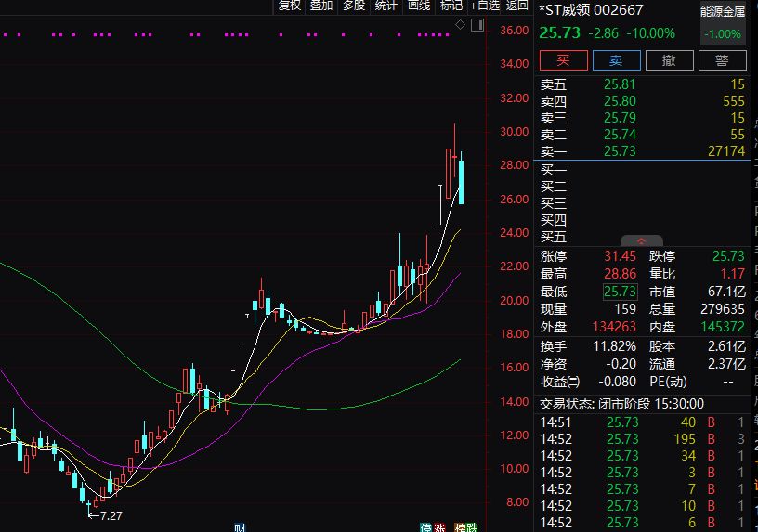Click the 交易状态 闭市阶段 status line
Screen dimensions: 758x532
[x=621, y=404]
